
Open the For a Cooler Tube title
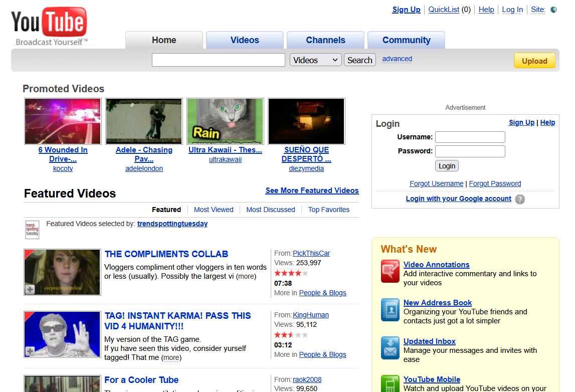point(141,380)
